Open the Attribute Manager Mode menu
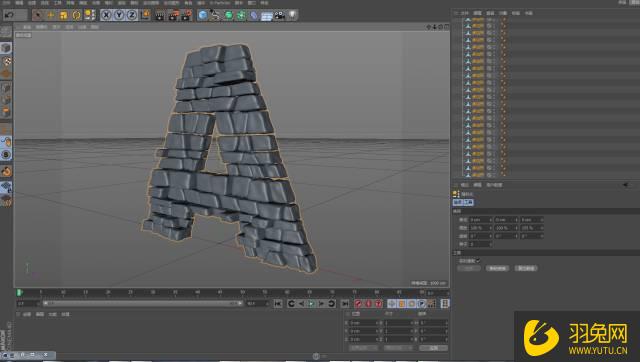640x362 pixels. pyautogui.click(x=464, y=185)
